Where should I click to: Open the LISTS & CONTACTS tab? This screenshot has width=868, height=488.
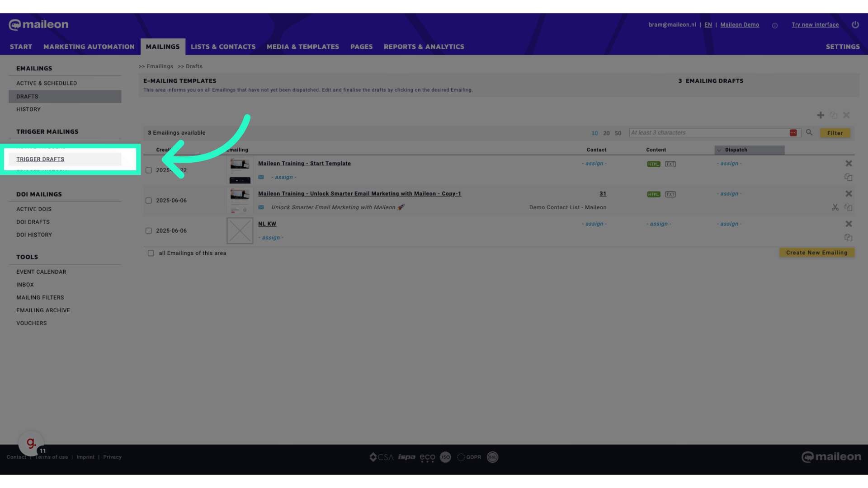point(223,47)
